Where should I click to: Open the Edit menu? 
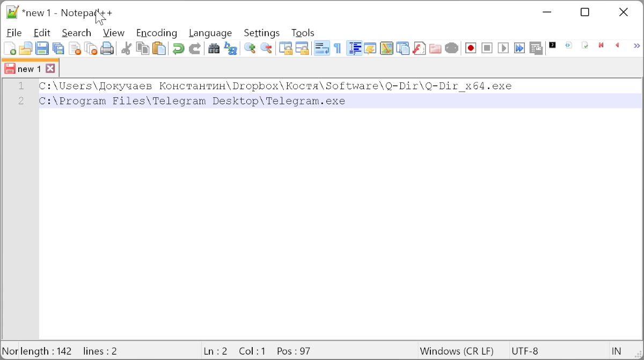(42, 33)
